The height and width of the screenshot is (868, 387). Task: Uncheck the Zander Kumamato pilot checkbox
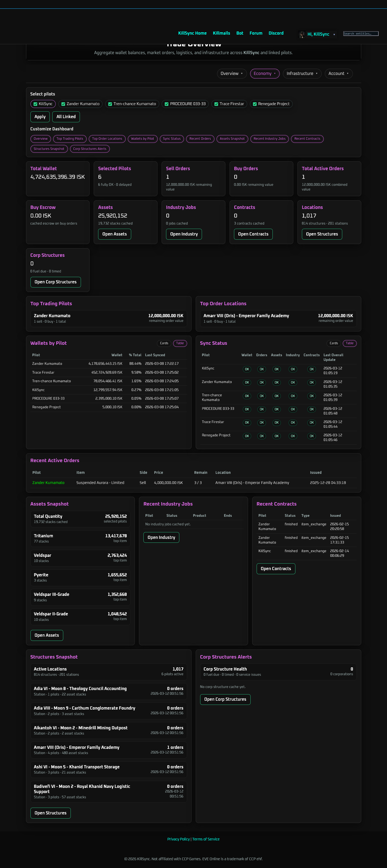tap(63, 104)
